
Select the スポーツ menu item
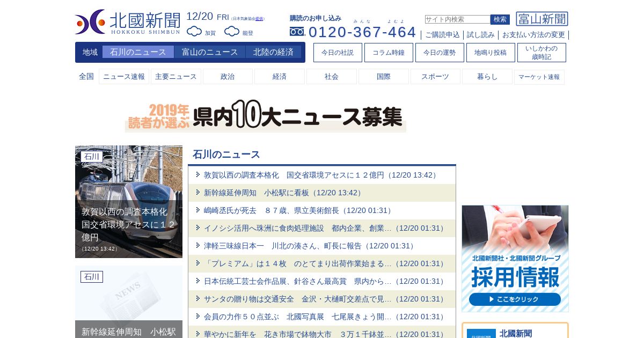(435, 77)
